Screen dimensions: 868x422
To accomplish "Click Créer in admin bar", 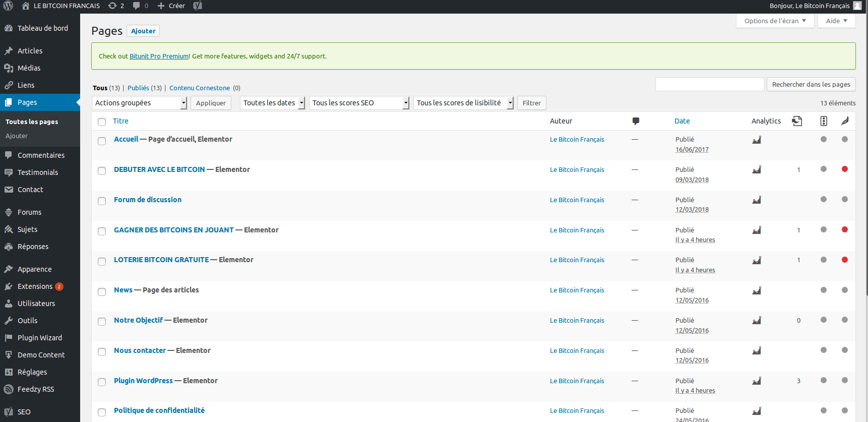I will point(171,6).
